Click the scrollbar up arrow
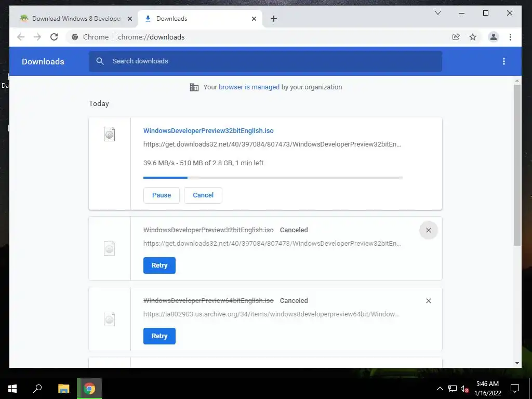This screenshot has width=532, height=399. [517, 81]
